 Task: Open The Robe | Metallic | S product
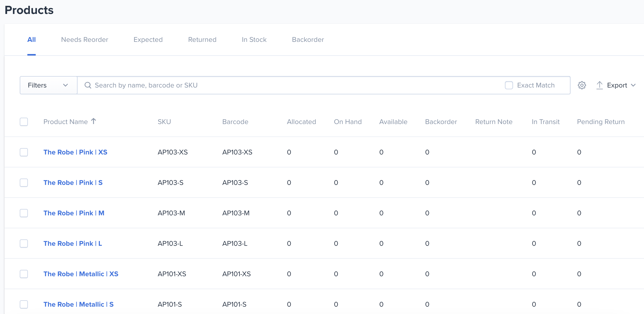[x=79, y=304]
